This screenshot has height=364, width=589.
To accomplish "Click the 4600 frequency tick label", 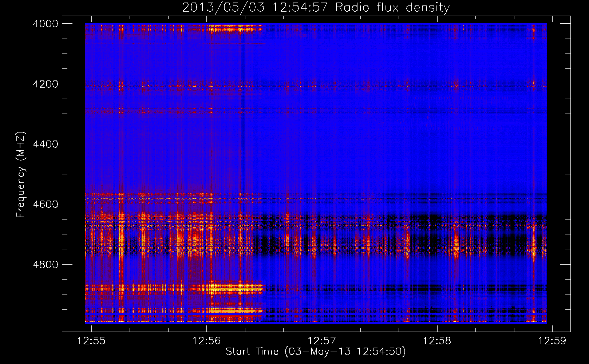I will (x=46, y=204).
